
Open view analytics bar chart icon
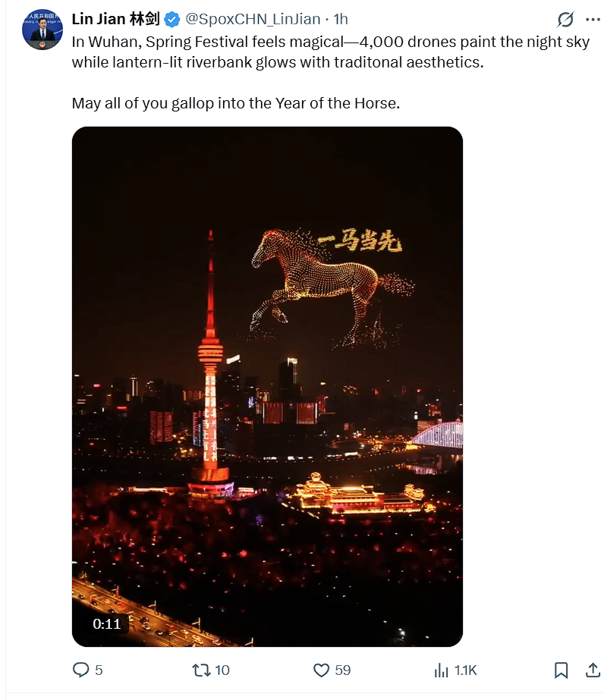(441, 670)
